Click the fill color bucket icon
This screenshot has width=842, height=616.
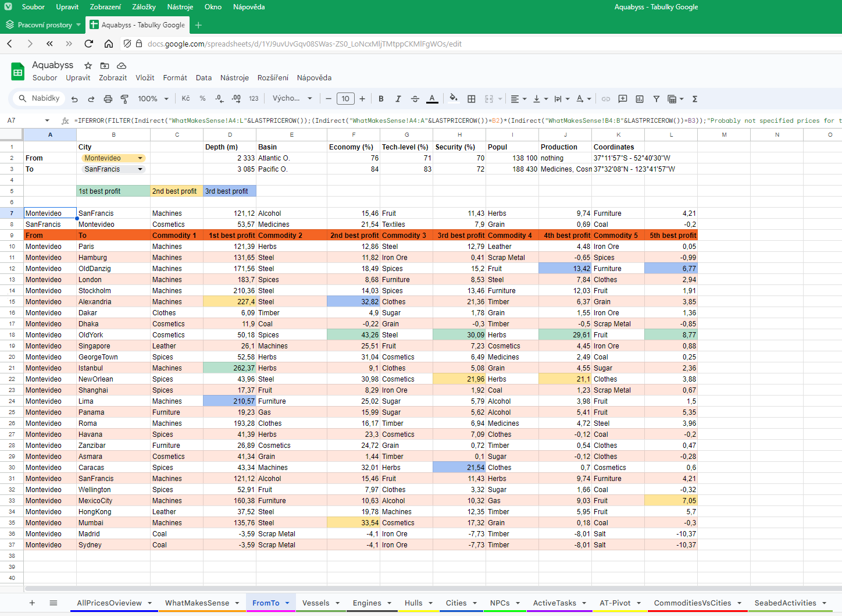tap(454, 98)
